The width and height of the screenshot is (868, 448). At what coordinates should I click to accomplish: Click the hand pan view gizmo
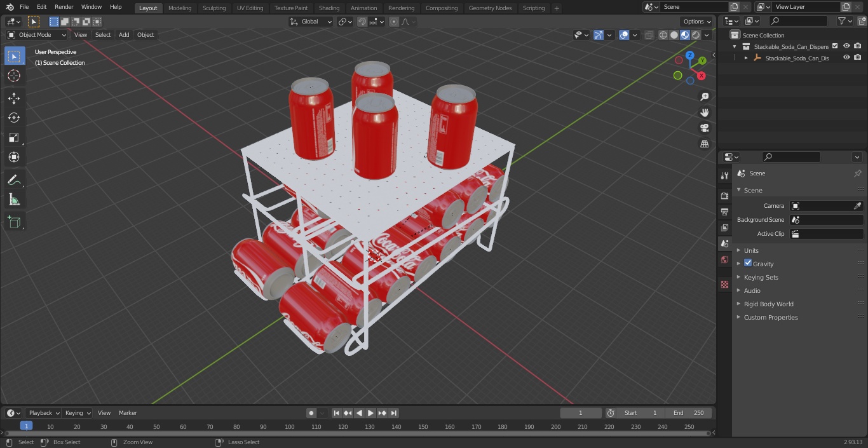tap(704, 112)
